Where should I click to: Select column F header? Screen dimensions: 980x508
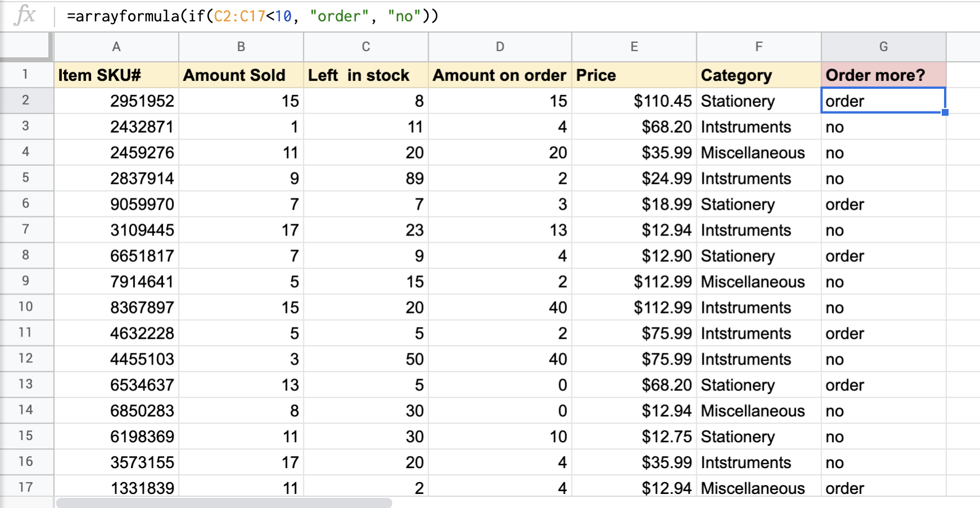pyautogui.click(x=759, y=47)
